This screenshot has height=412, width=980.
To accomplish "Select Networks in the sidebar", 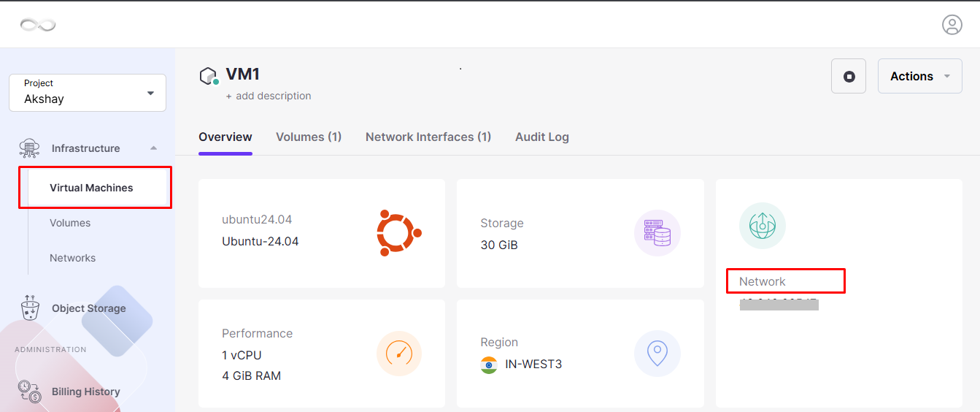I will click(x=72, y=258).
